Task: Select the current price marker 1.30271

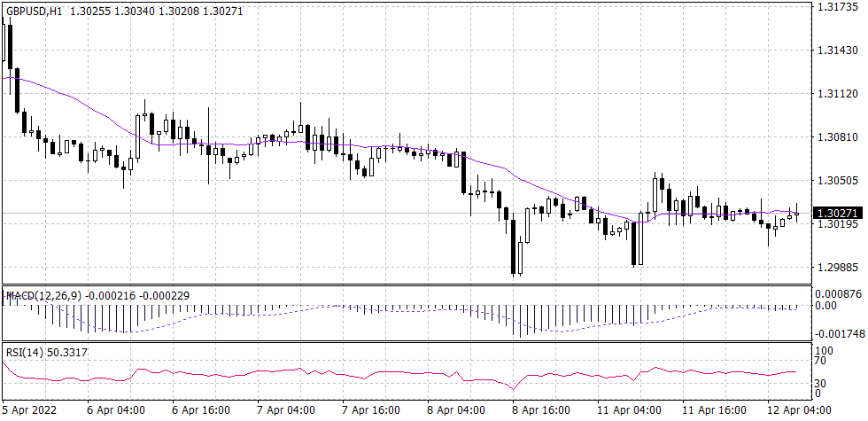Action: click(x=838, y=214)
